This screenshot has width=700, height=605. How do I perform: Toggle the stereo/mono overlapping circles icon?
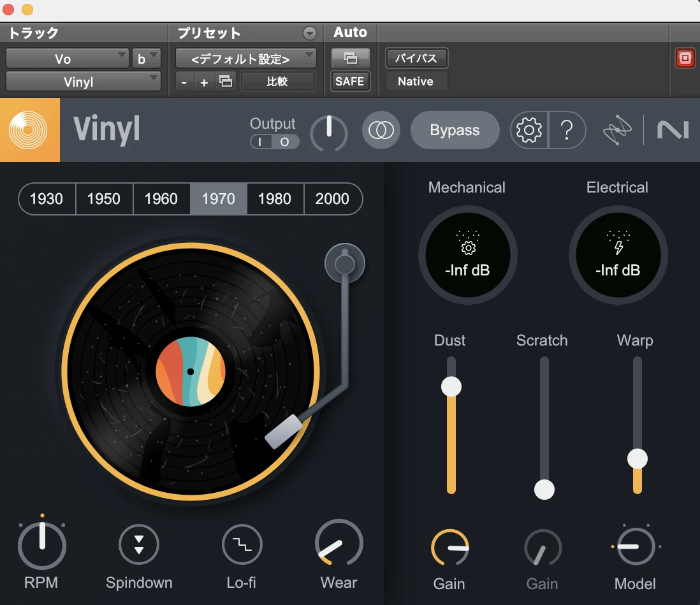coord(381,130)
